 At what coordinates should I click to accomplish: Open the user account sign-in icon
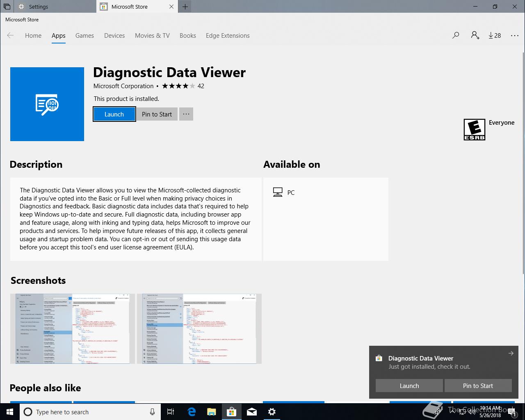pyautogui.click(x=475, y=36)
